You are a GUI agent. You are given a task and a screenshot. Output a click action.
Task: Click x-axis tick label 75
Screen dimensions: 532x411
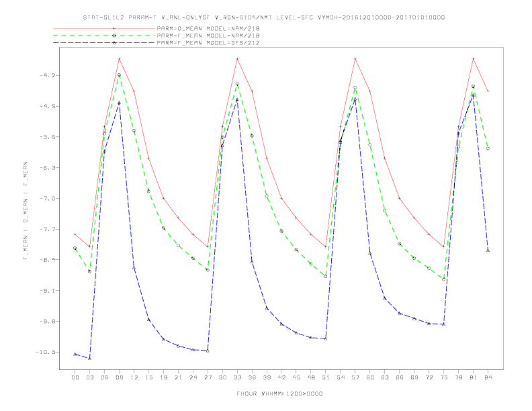click(x=444, y=377)
